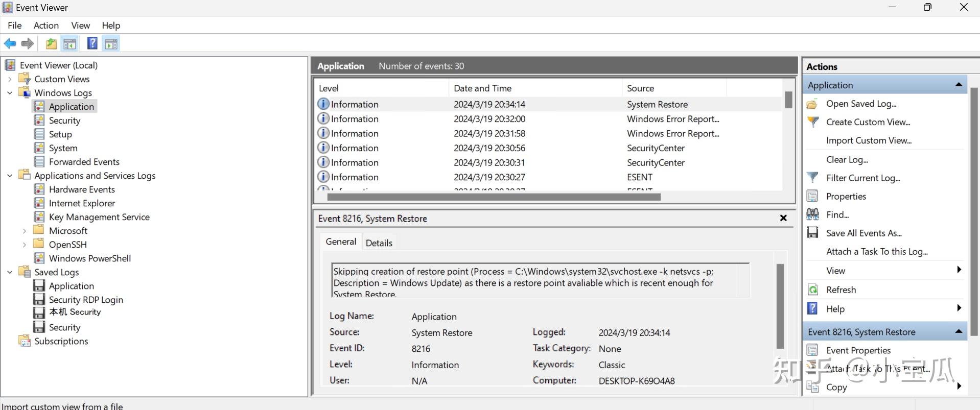The width and height of the screenshot is (980, 410).
Task: Click the Hardware Events log icon
Action: pos(39,189)
